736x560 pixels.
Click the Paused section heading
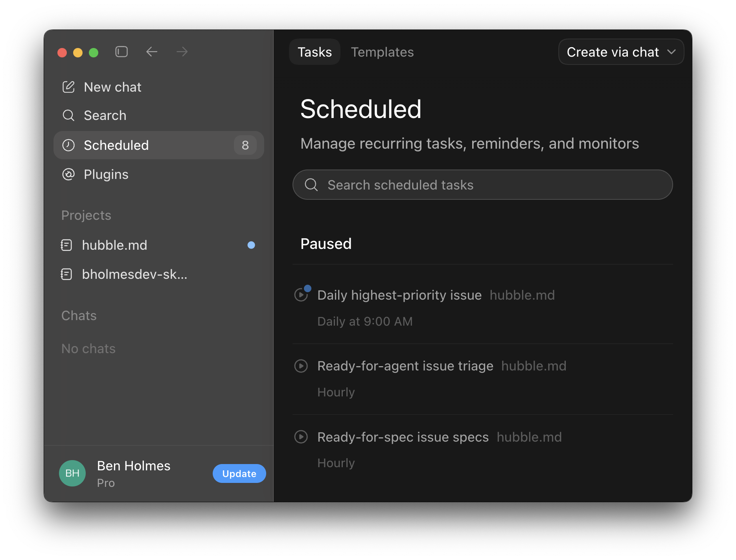click(x=326, y=244)
